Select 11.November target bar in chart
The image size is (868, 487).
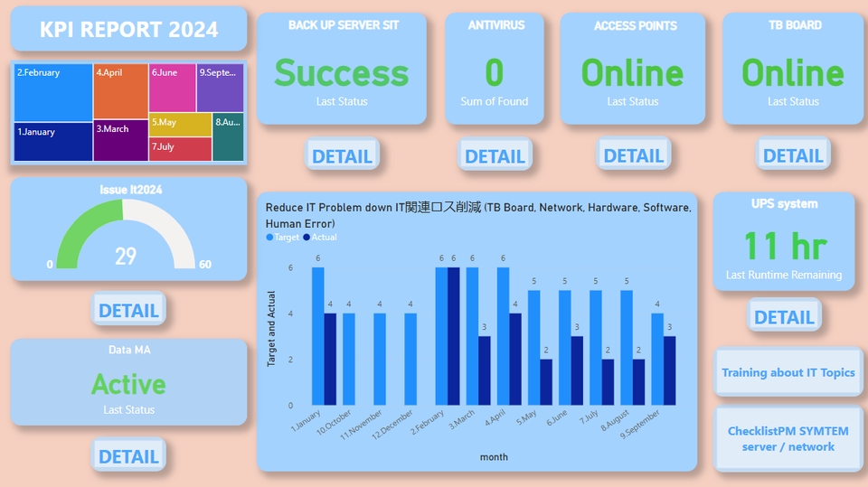pyautogui.click(x=380, y=360)
